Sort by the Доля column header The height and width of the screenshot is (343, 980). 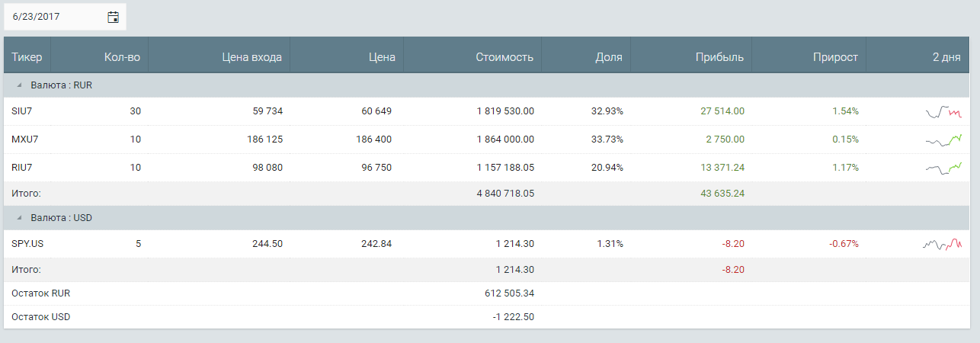coord(586,57)
